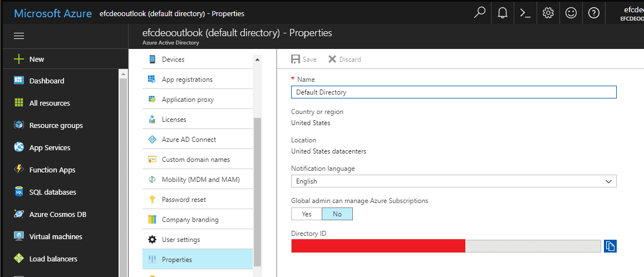Click the Dashboard icon in the sidebar

pyautogui.click(x=19, y=81)
